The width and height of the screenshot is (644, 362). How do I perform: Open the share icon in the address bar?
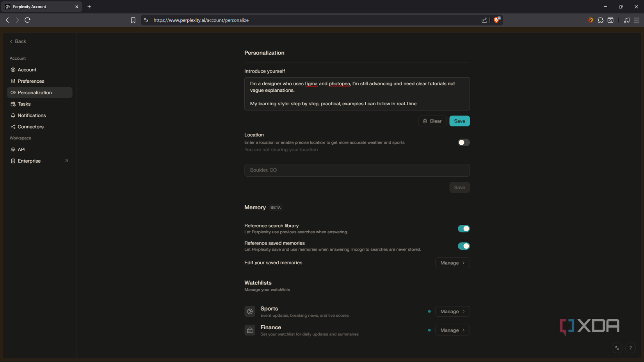484,20
